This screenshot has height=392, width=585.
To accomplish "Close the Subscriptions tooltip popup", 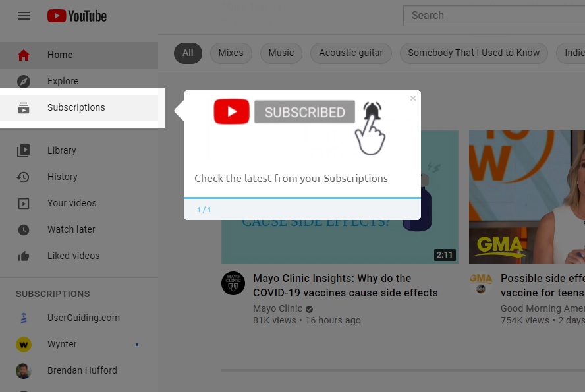I will (x=413, y=98).
